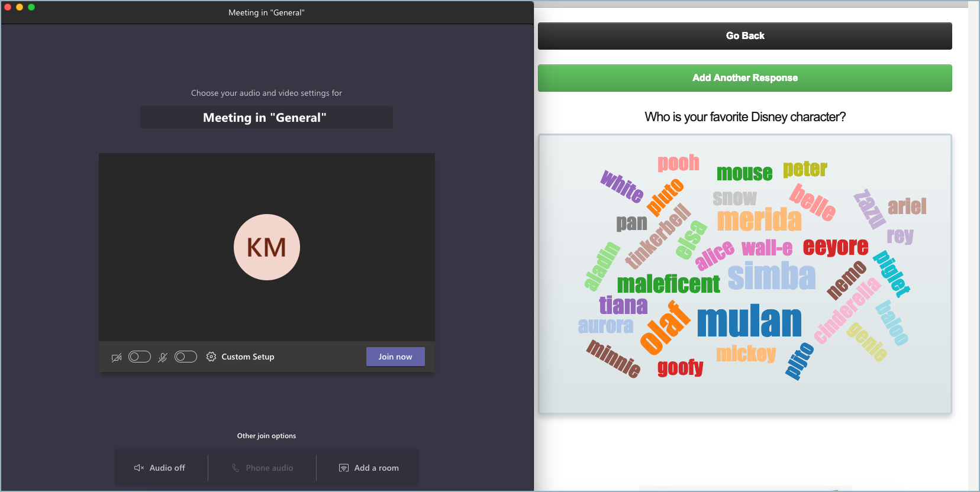Click the word cinderella in word cloud
This screenshot has width=980, height=492.
pos(847,311)
